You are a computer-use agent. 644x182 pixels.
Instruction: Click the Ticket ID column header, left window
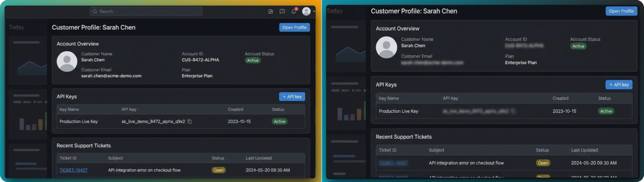click(68, 158)
